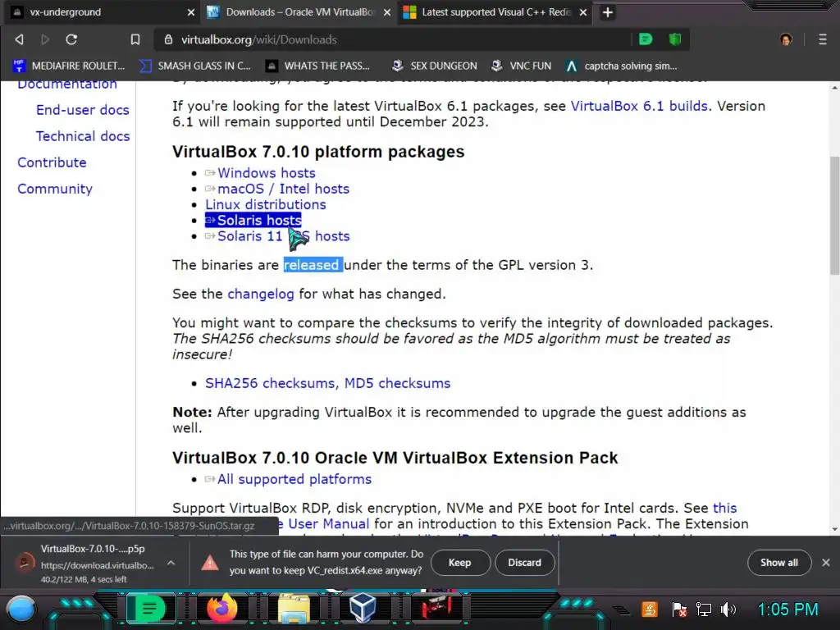Open the green shield extension icon
Image resolution: width=840 pixels, height=630 pixels.
click(x=675, y=39)
